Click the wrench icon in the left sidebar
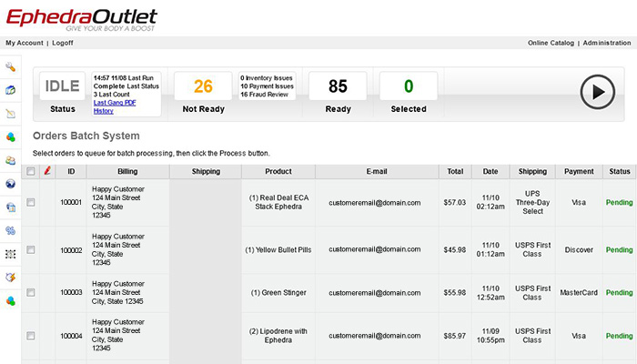 click(x=10, y=66)
